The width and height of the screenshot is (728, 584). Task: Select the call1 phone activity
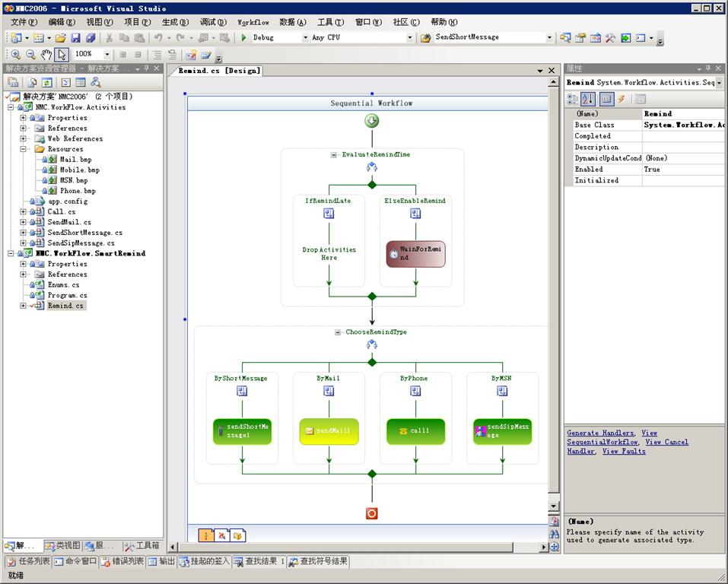[x=415, y=431]
